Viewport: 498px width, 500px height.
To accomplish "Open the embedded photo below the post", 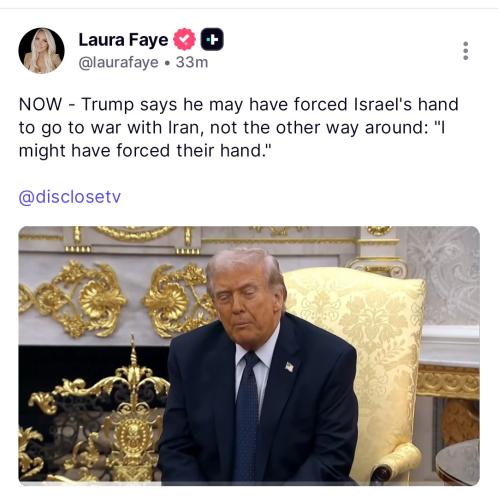I will click(249, 355).
